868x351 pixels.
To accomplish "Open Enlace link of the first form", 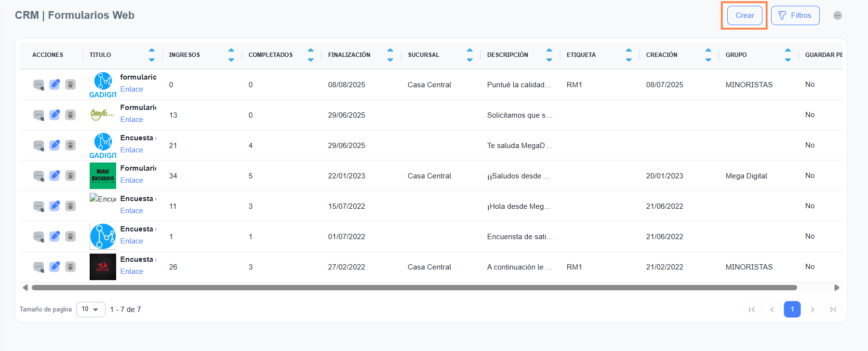I will coord(132,89).
